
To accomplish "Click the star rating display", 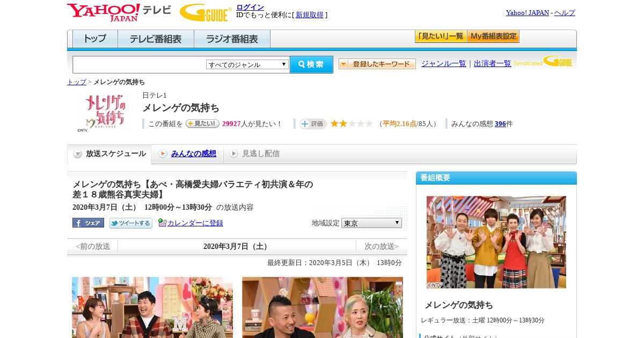I will point(352,123).
